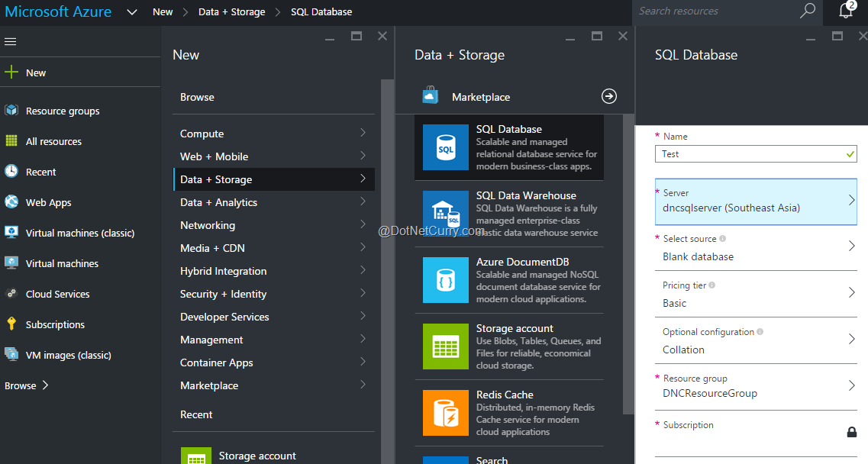Screen dimensions: 868x464
Task: Click the SQL Database breadcrumb
Action: [x=321, y=11]
